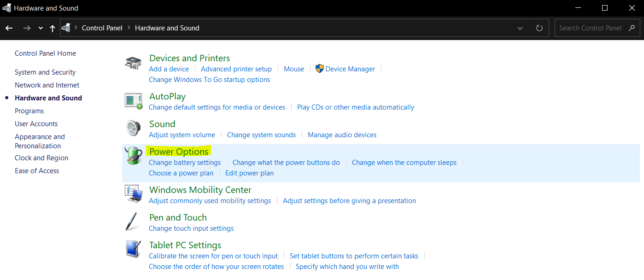Screen dimensions: 644x280
Task: Click the Sound speaker icon
Action: point(133,128)
